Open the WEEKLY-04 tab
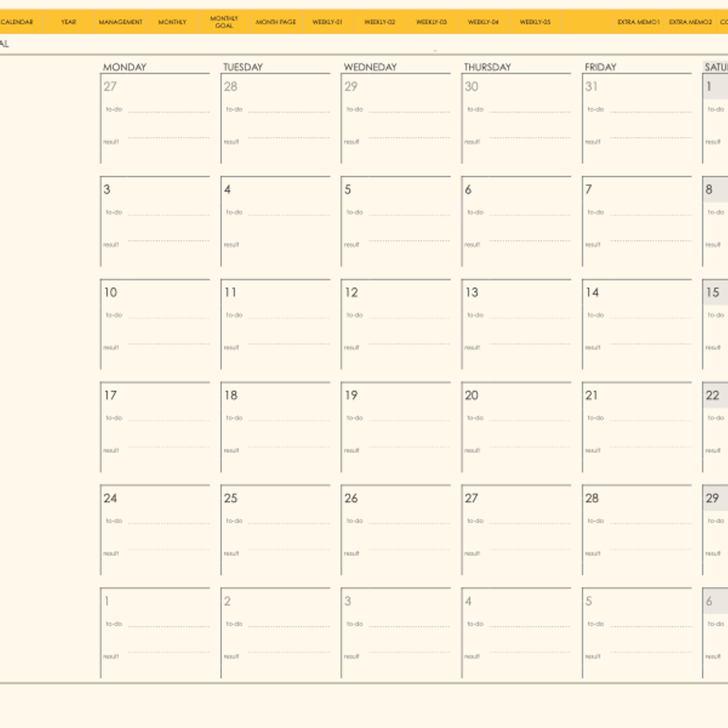 tap(483, 22)
